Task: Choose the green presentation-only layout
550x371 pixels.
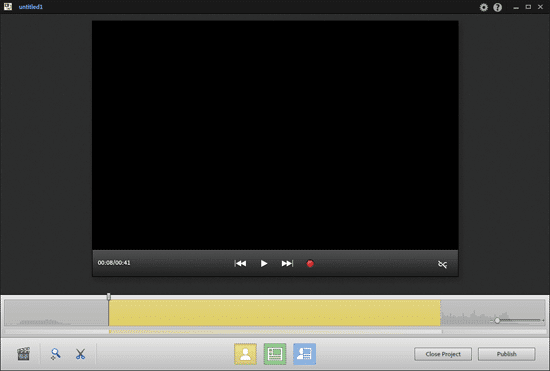Action: (275, 354)
